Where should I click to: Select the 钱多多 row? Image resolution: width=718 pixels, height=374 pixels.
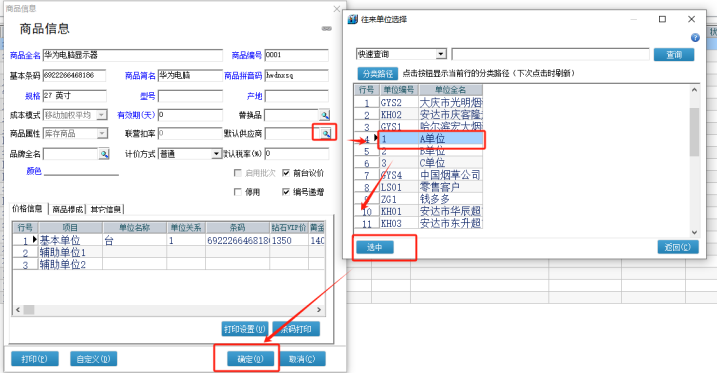point(419,199)
